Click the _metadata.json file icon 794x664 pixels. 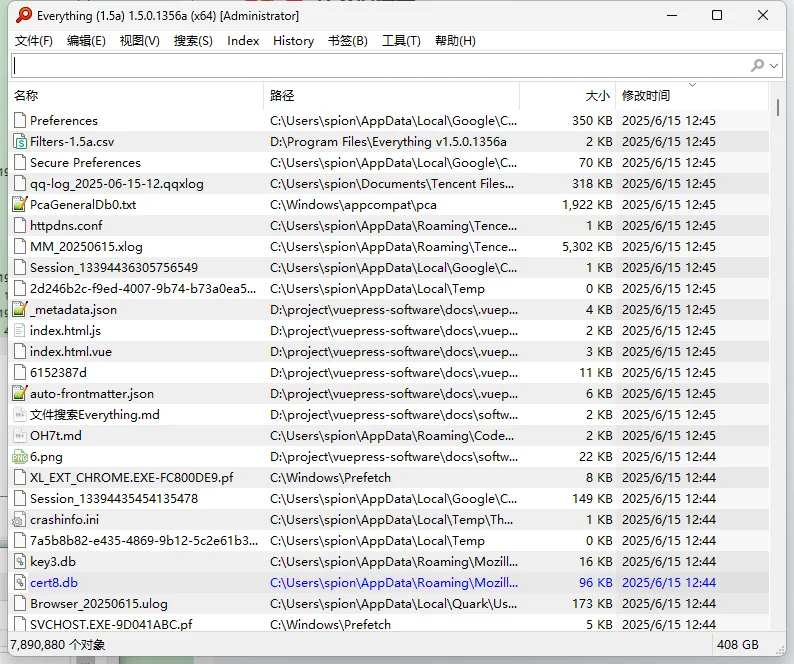pyautogui.click(x=20, y=309)
